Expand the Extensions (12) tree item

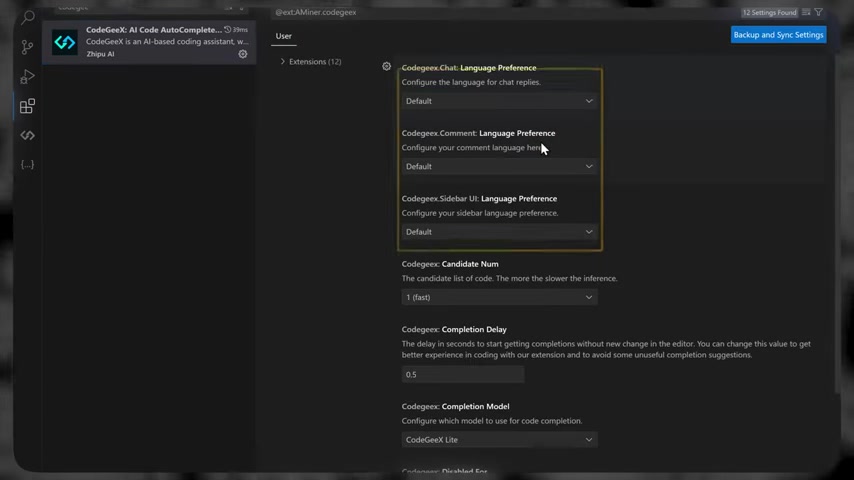(311, 62)
